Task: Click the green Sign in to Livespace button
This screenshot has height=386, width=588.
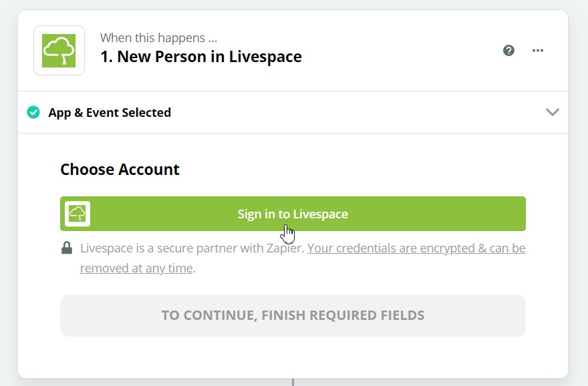Action: (293, 214)
